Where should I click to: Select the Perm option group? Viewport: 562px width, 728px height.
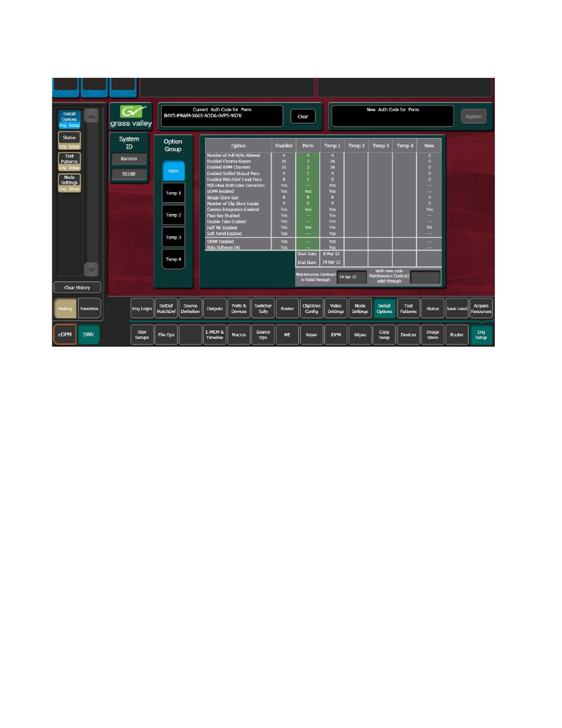tap(173, 171)
